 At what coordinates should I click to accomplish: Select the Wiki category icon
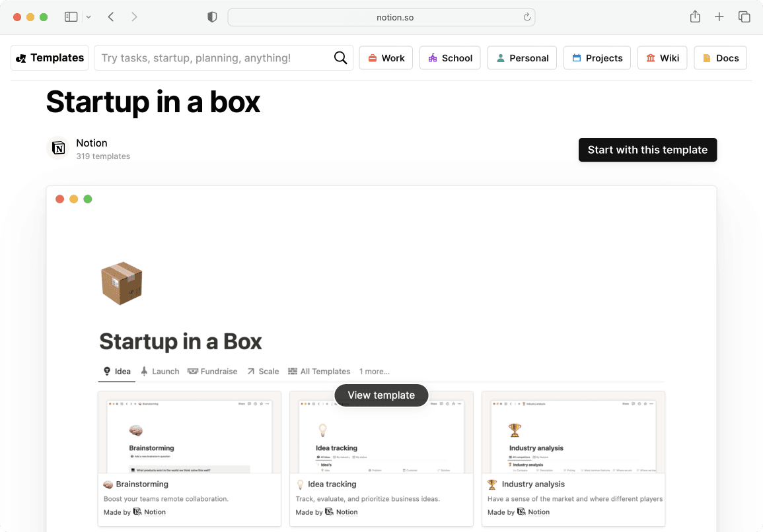click(x=651, y=58)
